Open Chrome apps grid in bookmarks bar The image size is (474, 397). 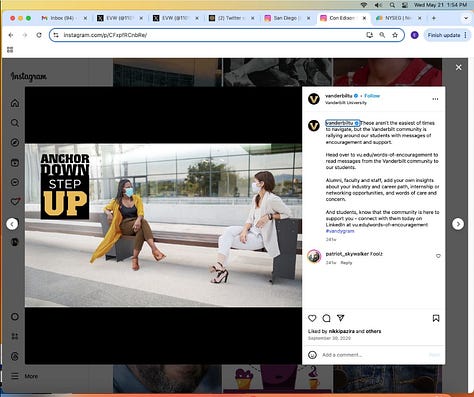point(10,50)
